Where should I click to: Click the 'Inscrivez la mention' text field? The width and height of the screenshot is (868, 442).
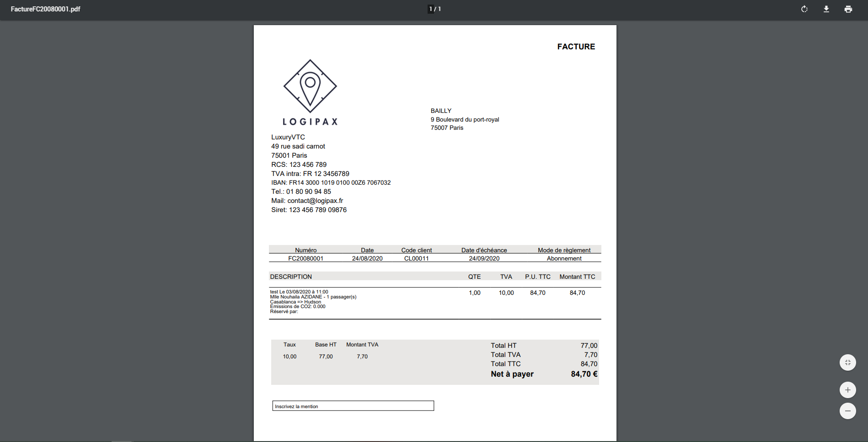coord(353,406)
